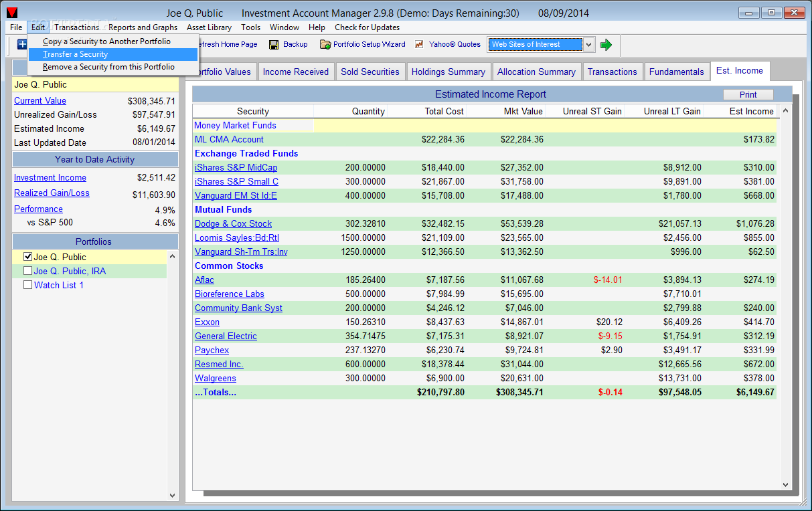Open the Web Sites of Interest dropdown
Viewport: 812px width, 511px height.
tap(588, 45)
